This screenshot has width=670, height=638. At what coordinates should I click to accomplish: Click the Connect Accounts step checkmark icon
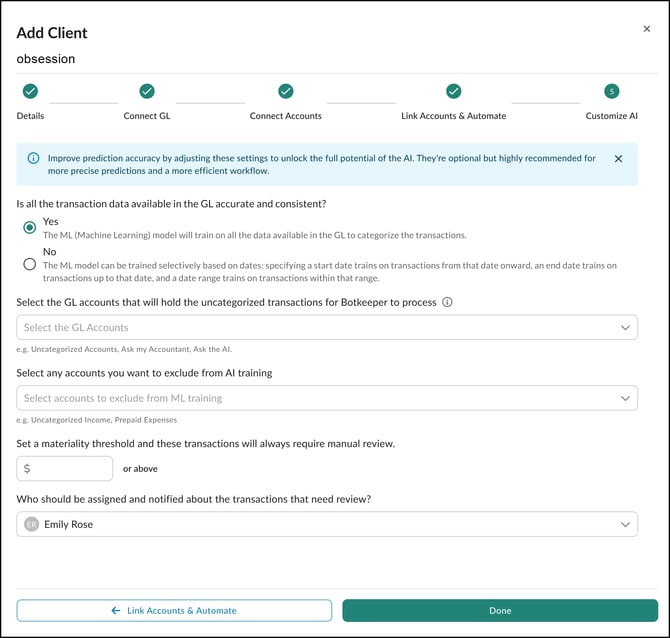(286, 91)
